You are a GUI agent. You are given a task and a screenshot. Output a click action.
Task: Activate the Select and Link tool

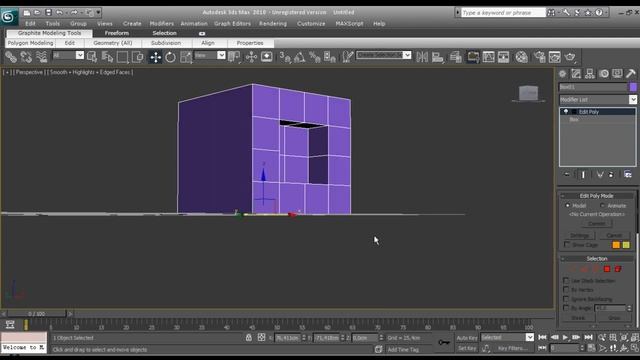click(11, 57)
